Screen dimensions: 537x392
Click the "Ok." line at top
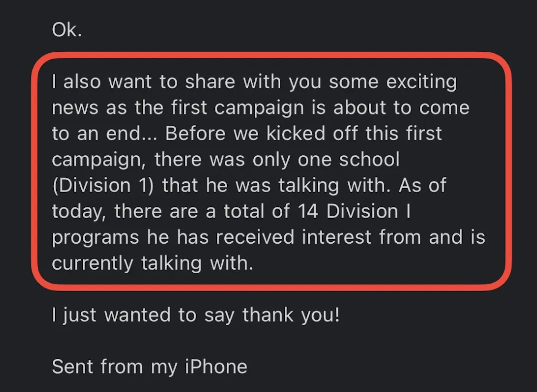67,30
